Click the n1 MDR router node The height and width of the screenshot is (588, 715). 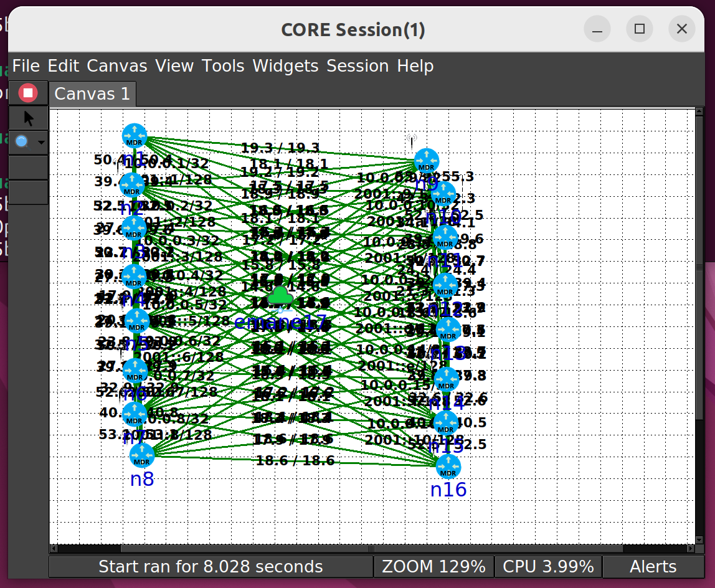pyautogui.click(x=134, y=134)
